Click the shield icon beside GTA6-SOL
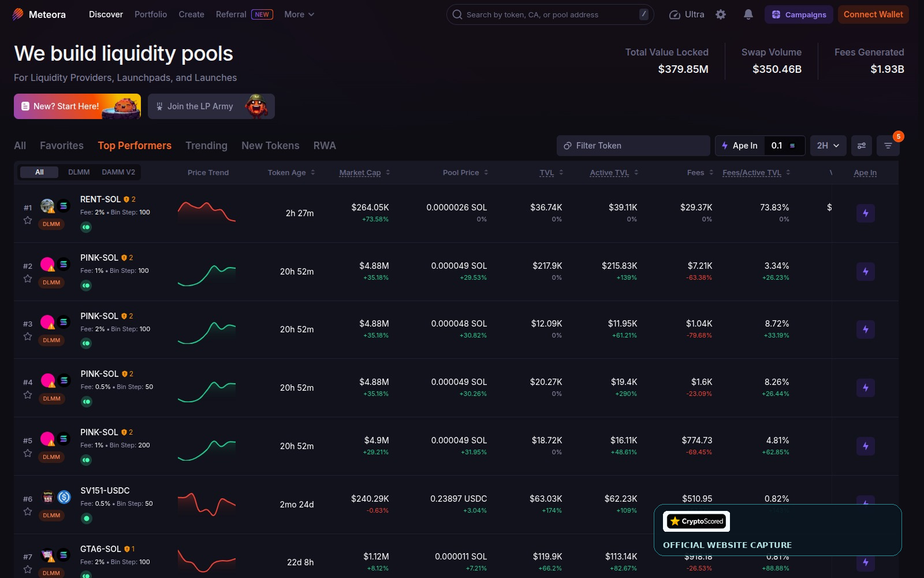 click(126, 549)
